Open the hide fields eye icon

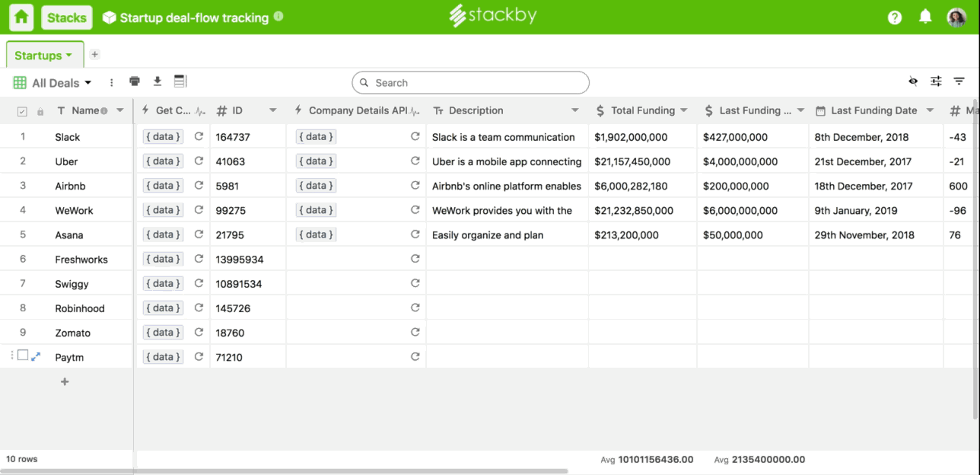pos(911,81)
